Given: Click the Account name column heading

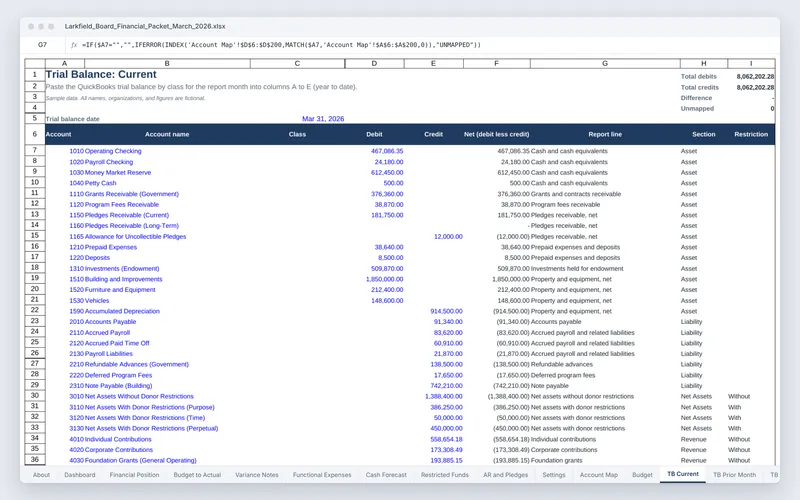Looking at the screenshot, I should click(x=167, y=134).
